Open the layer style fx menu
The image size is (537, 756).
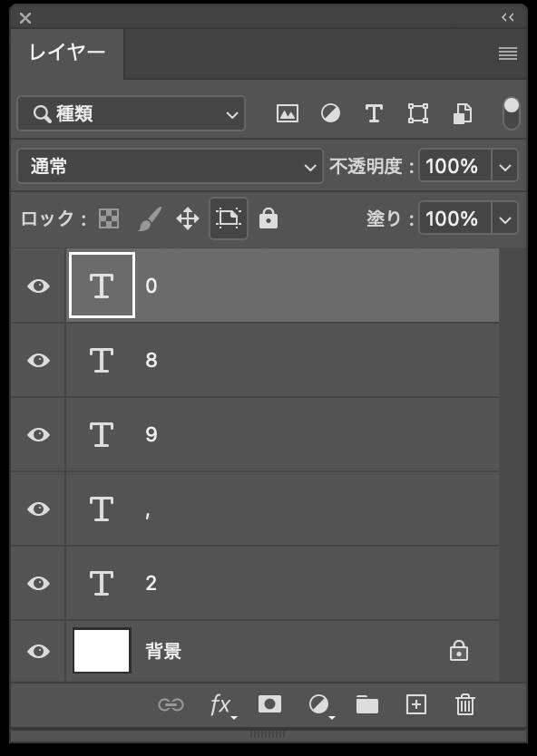pyautogui.click(x=220, y=704)
